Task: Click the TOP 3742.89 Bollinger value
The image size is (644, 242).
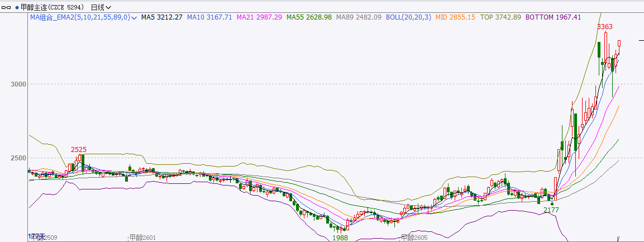Action: tap(500, 17)
